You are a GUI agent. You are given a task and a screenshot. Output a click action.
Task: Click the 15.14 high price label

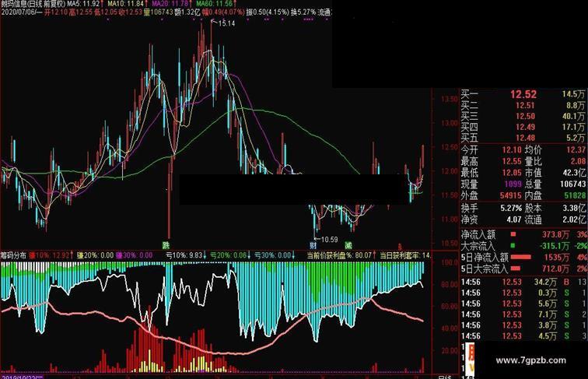point(226,23)
